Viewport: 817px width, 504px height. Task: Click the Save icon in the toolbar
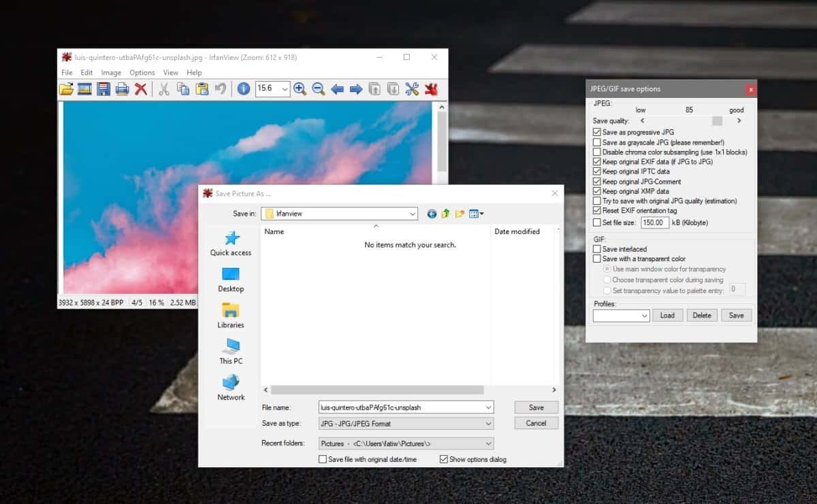coord(103,88)
